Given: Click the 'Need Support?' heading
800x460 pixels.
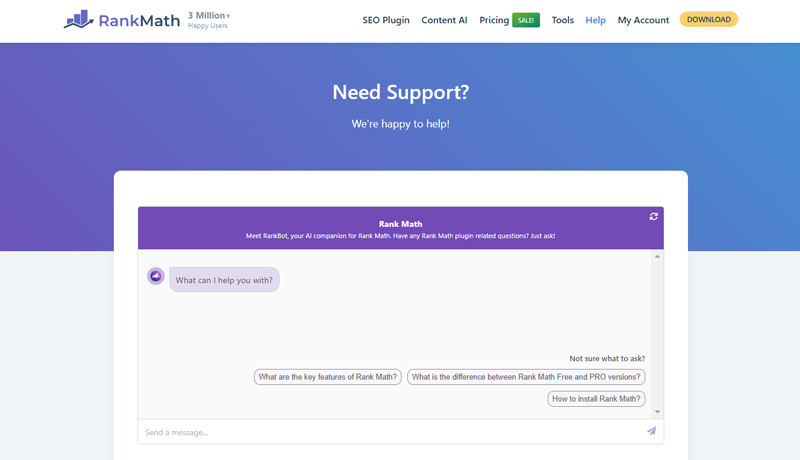Looking at the screenshot, I should 401,92.
